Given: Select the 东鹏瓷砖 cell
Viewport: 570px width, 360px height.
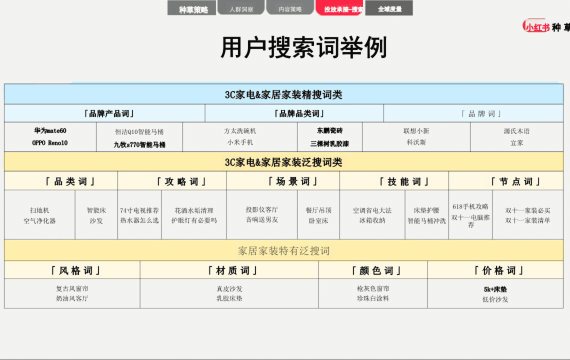Looking at the screenshot, I should pyautogui.click(x=330, y=131).
